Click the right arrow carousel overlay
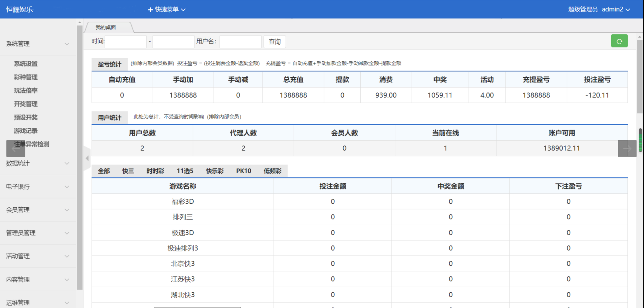Screen dimensions: 644x308 627,148
